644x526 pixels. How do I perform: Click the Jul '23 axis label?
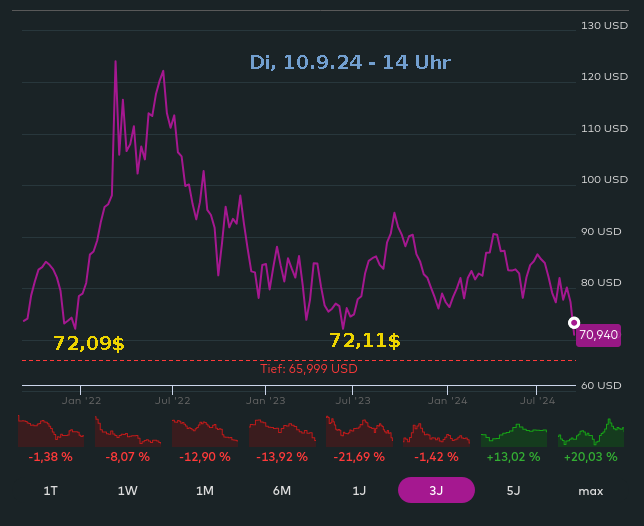tap(353, 401)
